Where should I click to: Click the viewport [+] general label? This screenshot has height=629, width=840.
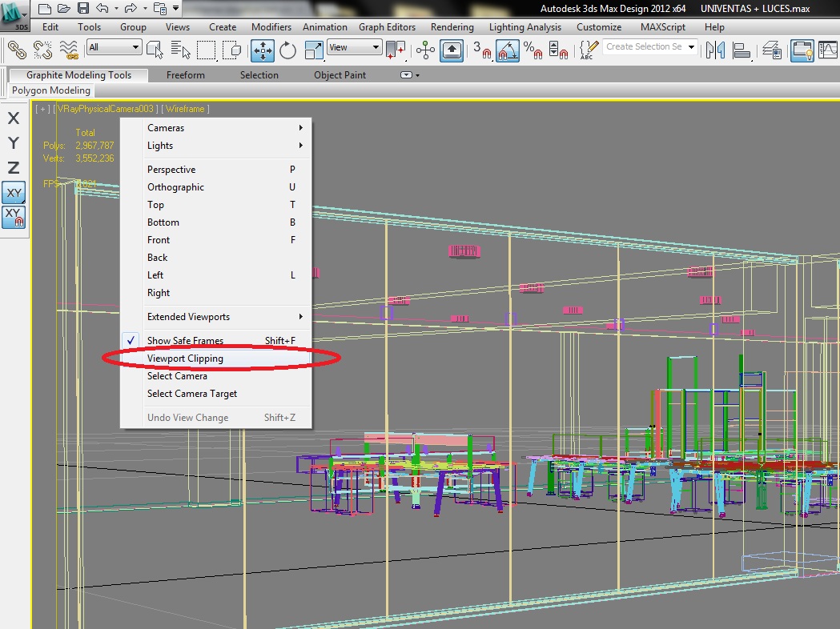pyautogui.click(x=42, y=109)
